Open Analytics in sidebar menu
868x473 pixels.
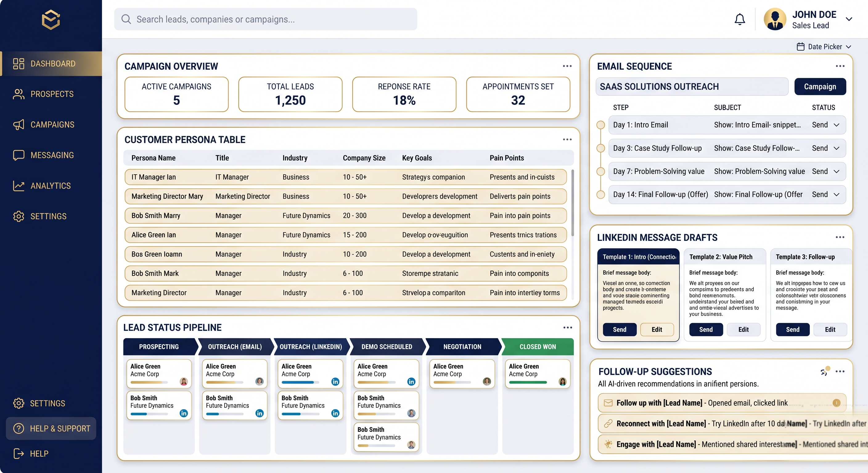(x=51, y=186)
